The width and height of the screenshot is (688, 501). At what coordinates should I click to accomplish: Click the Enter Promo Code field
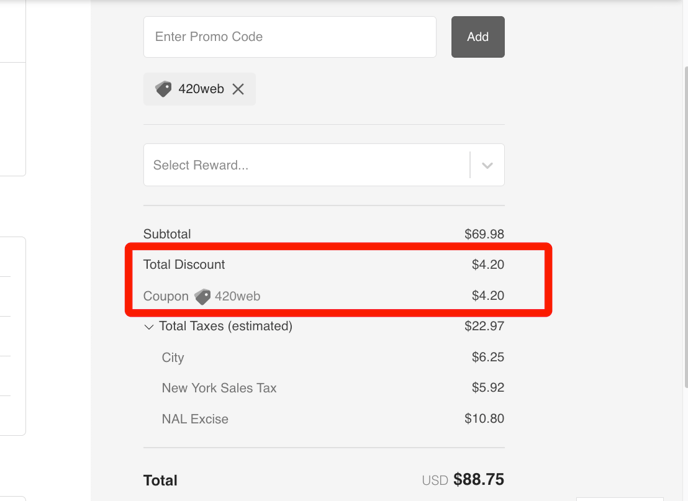click(x=290, y=37)
